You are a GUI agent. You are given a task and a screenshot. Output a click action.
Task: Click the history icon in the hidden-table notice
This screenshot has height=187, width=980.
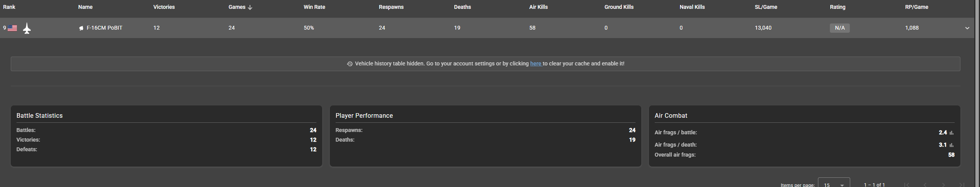coord(349,64)
